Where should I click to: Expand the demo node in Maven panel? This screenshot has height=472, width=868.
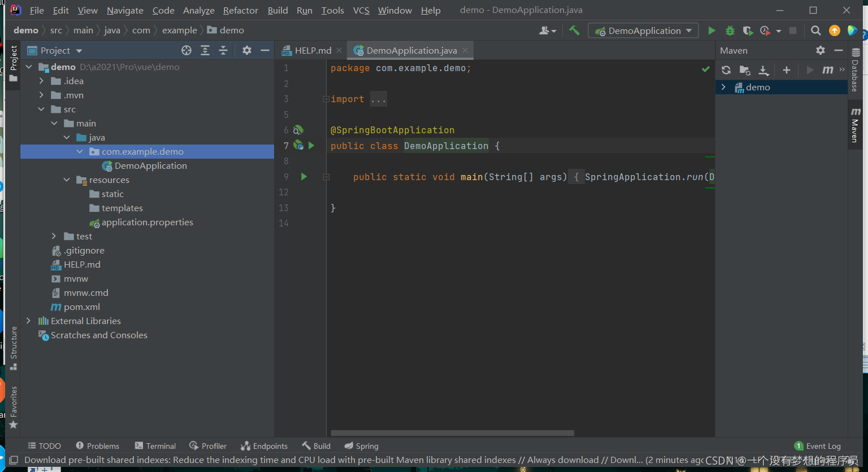point(723,87)
